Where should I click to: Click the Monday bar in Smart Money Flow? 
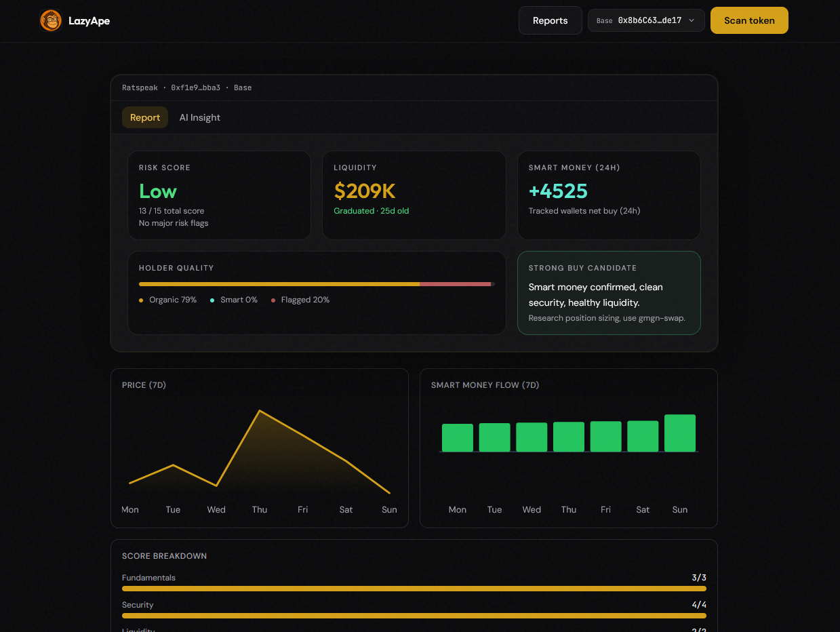click(458, 438)
